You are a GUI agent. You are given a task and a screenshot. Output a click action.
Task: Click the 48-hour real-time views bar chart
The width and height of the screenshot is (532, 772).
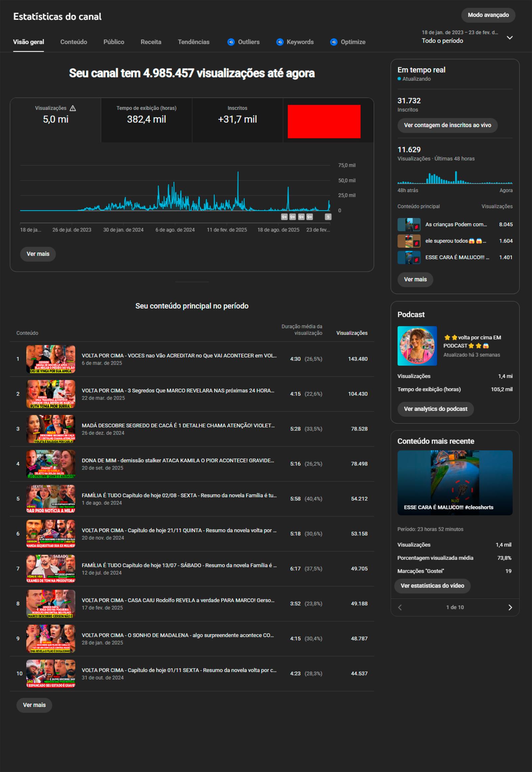[x=455, y=177]
